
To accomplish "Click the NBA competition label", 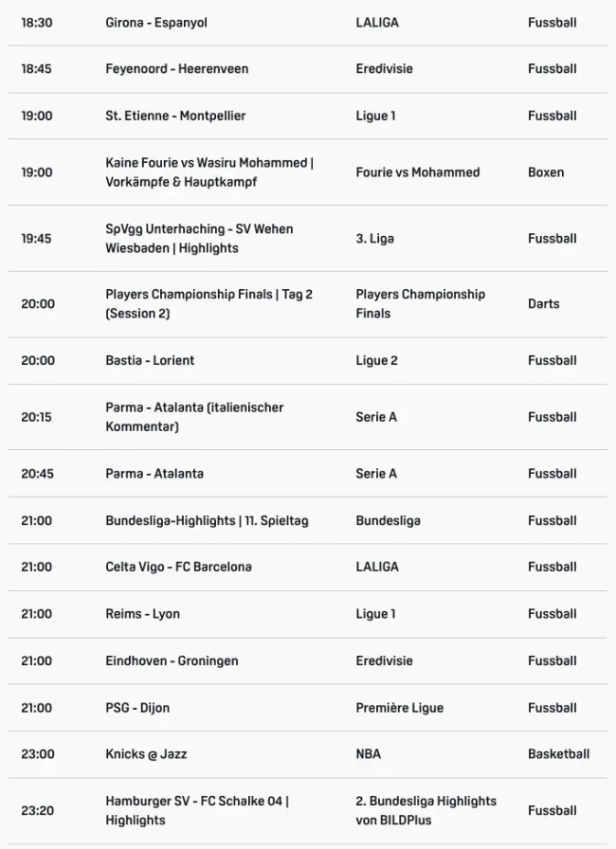I will click(x=368, y=754).
